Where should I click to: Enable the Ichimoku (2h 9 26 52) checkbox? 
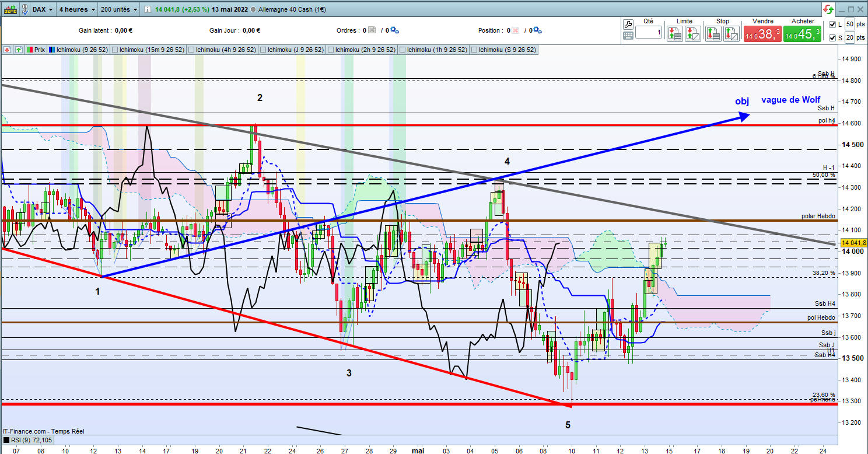[331, 50]
